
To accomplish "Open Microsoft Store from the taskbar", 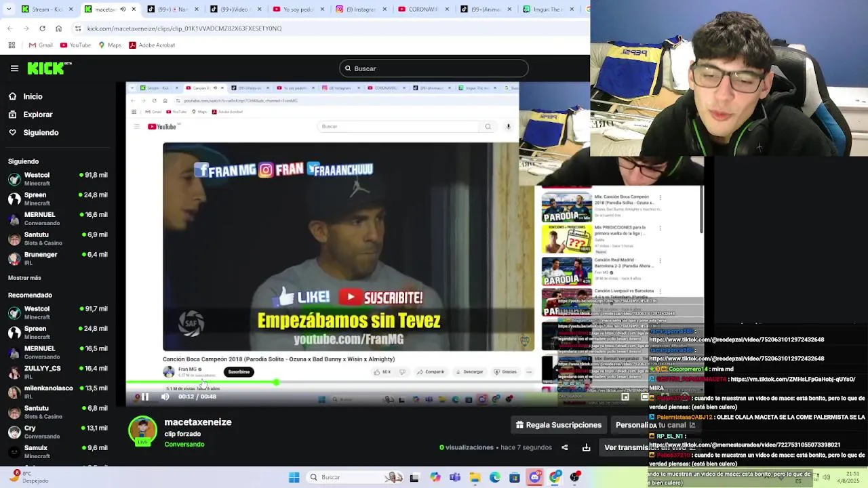I will pos(515,477).
